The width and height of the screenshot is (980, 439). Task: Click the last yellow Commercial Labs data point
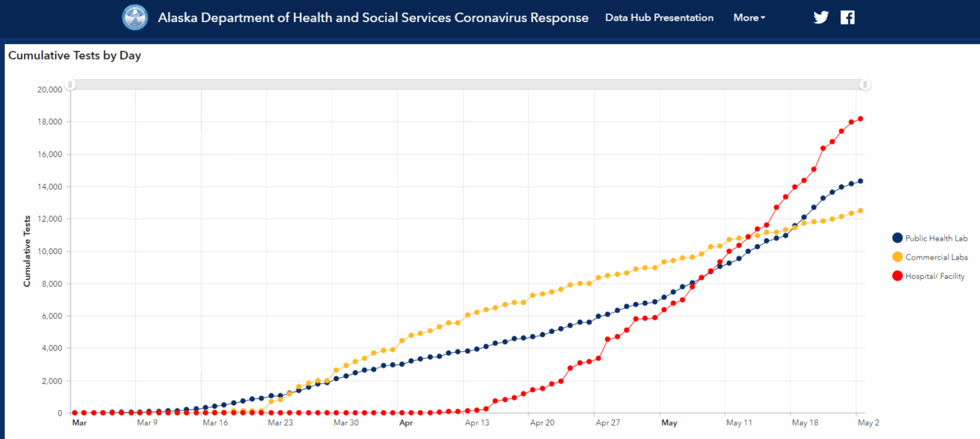[x=860, y=210]
